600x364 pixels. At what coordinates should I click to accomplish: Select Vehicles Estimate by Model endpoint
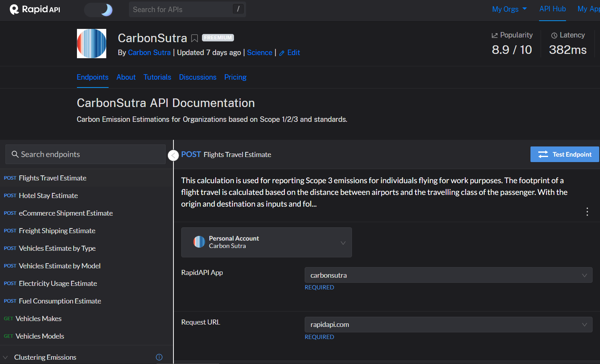tap(86, 266)
